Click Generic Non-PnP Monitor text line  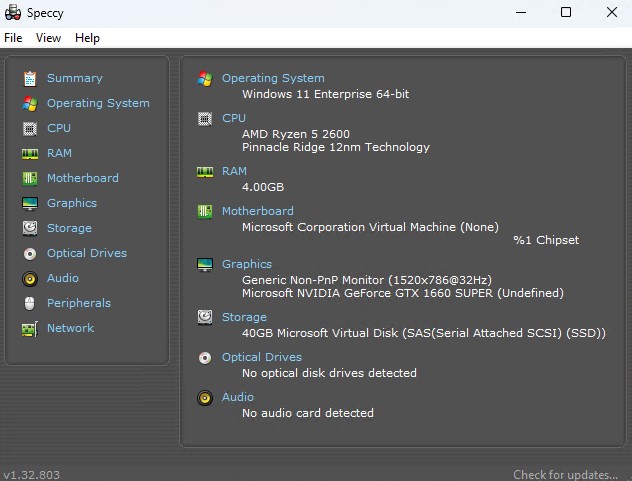pyautogui.click(x=367, y=280)
